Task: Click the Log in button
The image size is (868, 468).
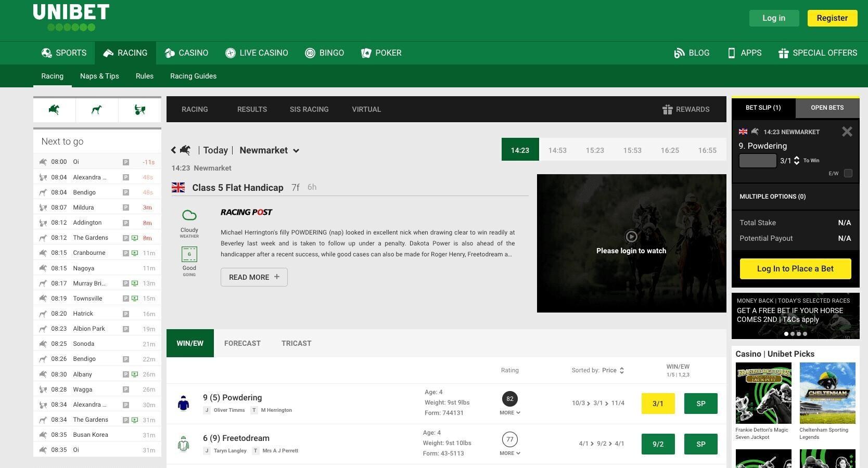Action: [x=774, y=18]
